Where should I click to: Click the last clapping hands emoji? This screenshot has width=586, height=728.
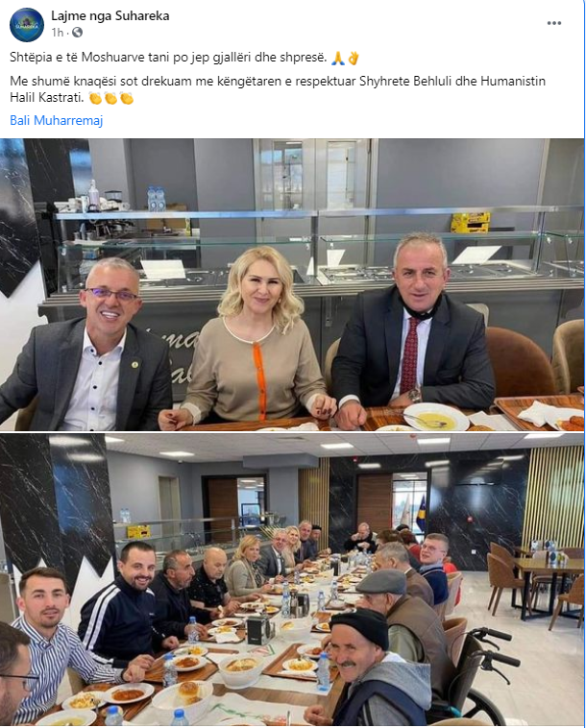127,98
